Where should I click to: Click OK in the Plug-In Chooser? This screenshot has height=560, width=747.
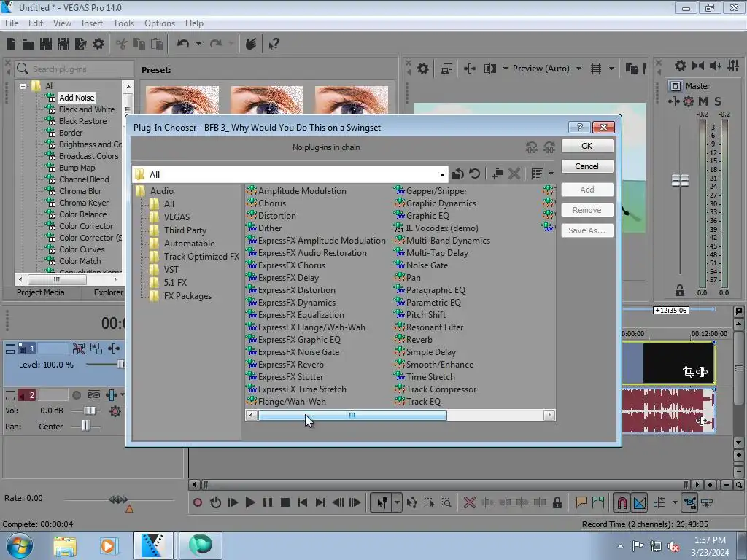pyautogui.click(x=587, y=146)
